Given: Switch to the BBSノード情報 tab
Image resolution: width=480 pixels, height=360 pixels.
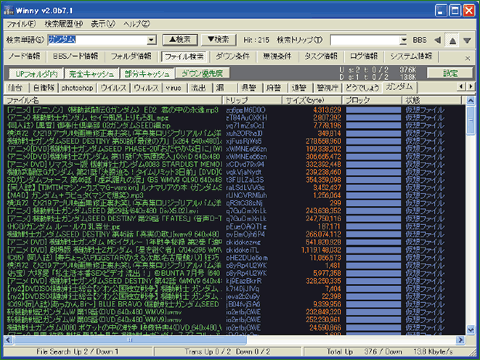Looking at the screenshot, I should (x=75, y=56).
